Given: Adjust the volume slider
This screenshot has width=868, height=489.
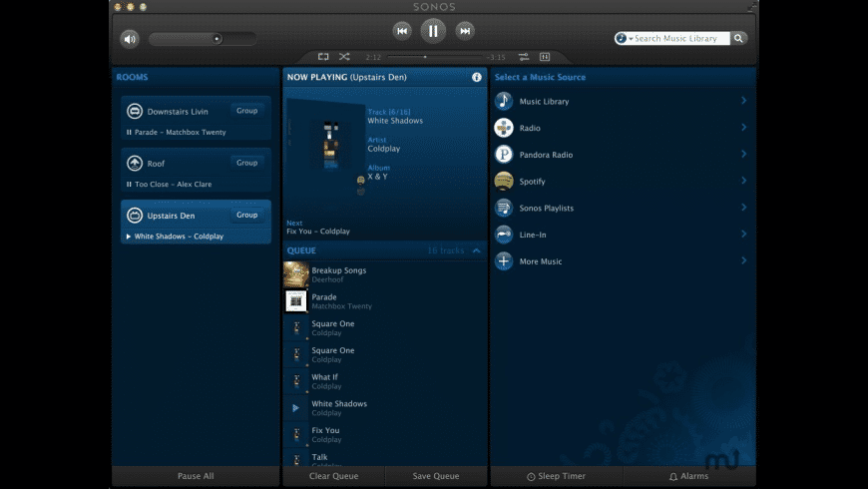Looking at the screenshot, I should (x=203, y=39).
